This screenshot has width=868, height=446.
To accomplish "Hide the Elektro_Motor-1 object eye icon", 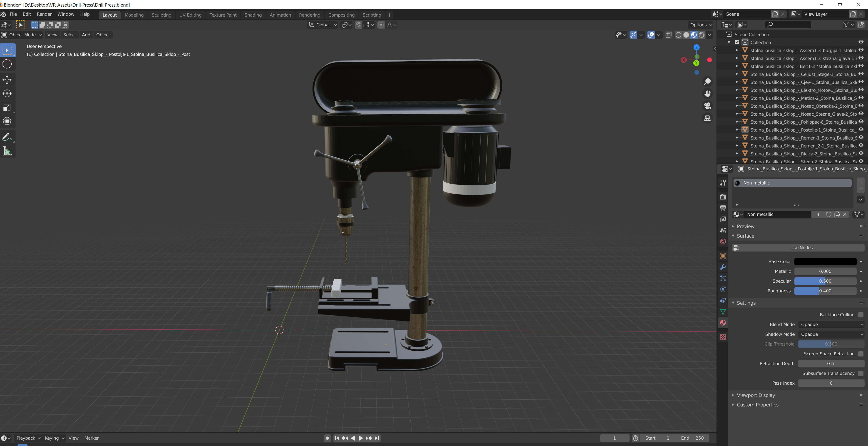I will 861,90.
